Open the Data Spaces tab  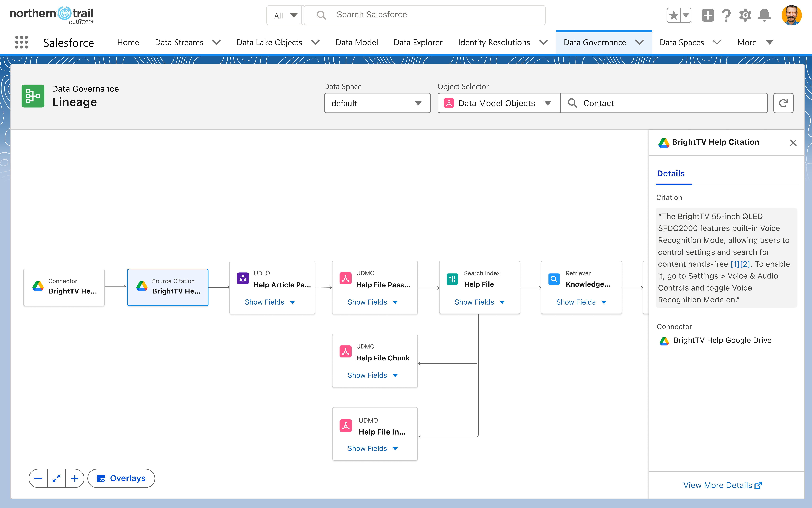682,42
